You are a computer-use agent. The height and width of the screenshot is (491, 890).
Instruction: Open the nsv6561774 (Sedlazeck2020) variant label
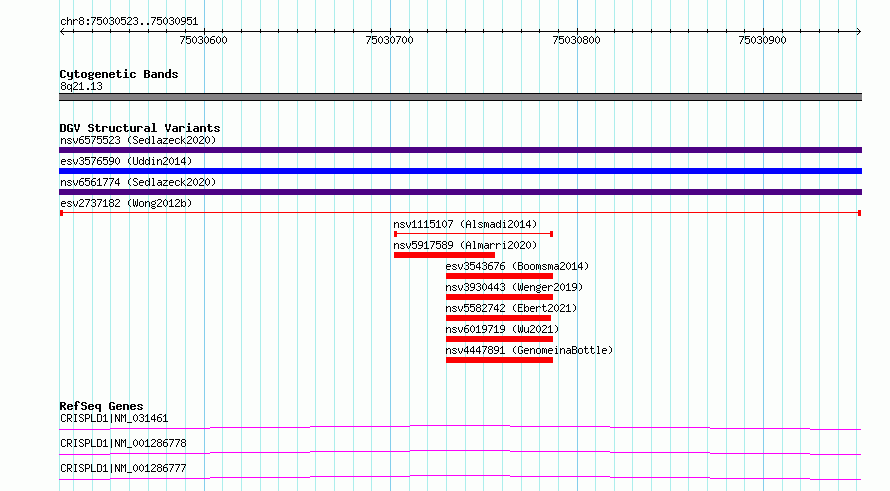click(138, 182)
